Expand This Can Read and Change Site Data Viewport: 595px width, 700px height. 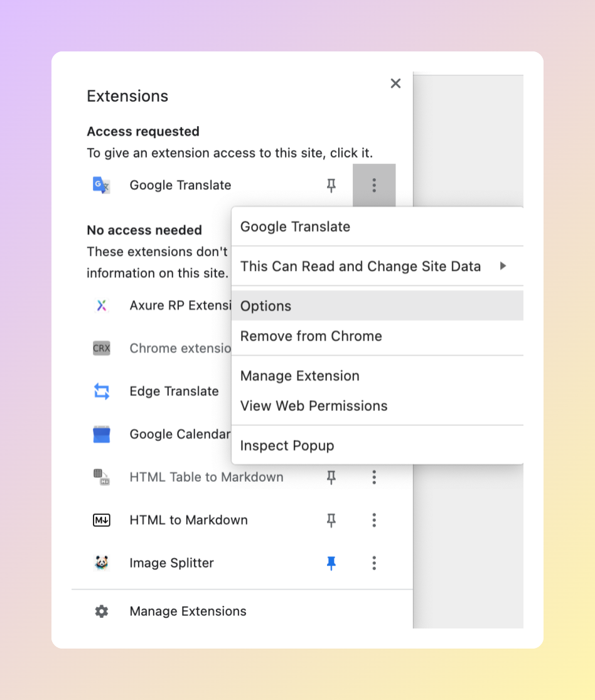pos(377,266)
